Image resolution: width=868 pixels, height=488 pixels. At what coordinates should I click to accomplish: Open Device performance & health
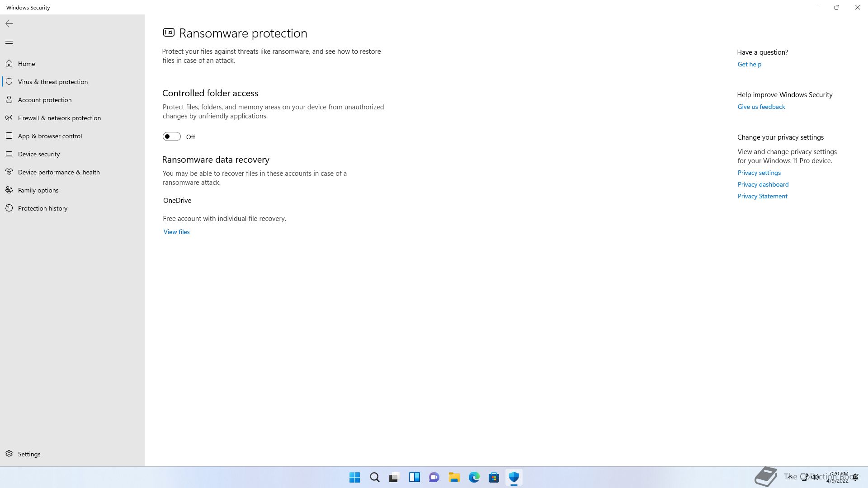point(72,172)
